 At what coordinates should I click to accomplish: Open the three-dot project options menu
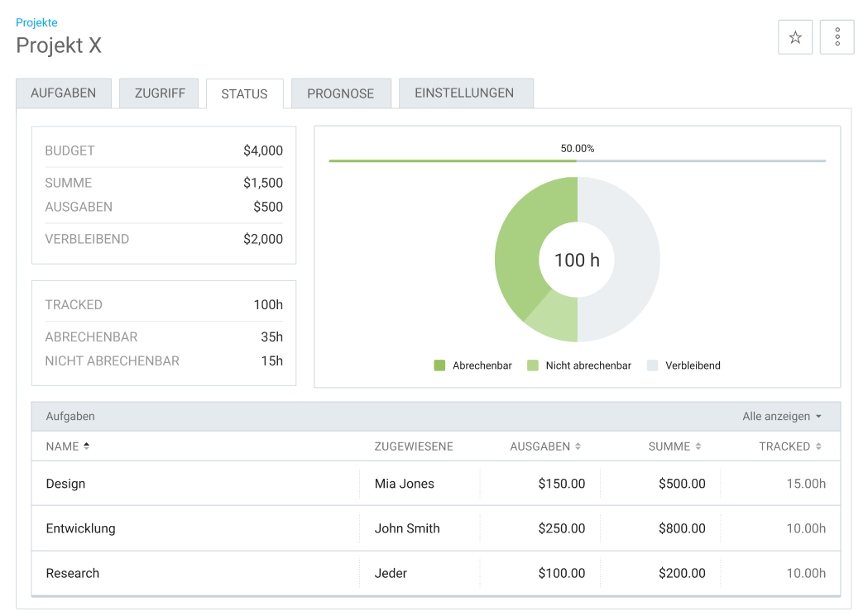pyautogui.click(x=837, y=36)
